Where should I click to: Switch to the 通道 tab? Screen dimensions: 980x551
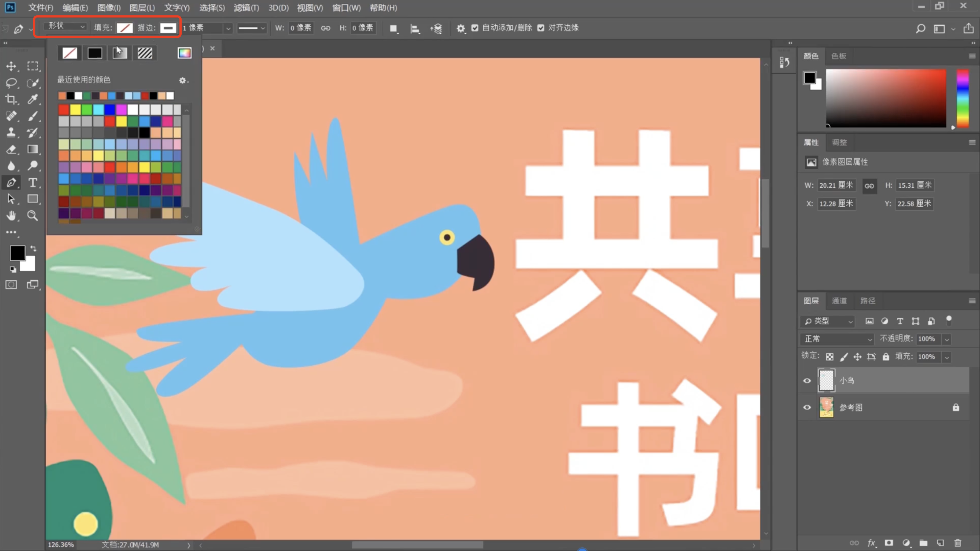point(839,301)
